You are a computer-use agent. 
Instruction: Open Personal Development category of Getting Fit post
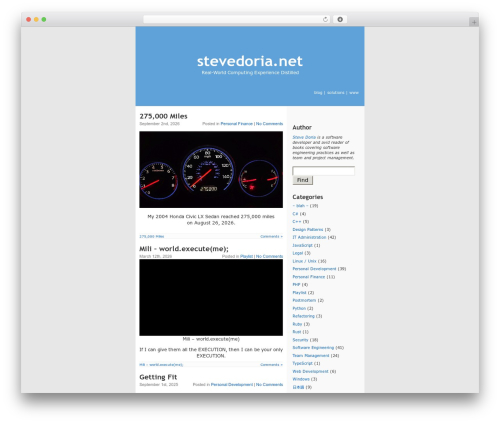(232, 385)
